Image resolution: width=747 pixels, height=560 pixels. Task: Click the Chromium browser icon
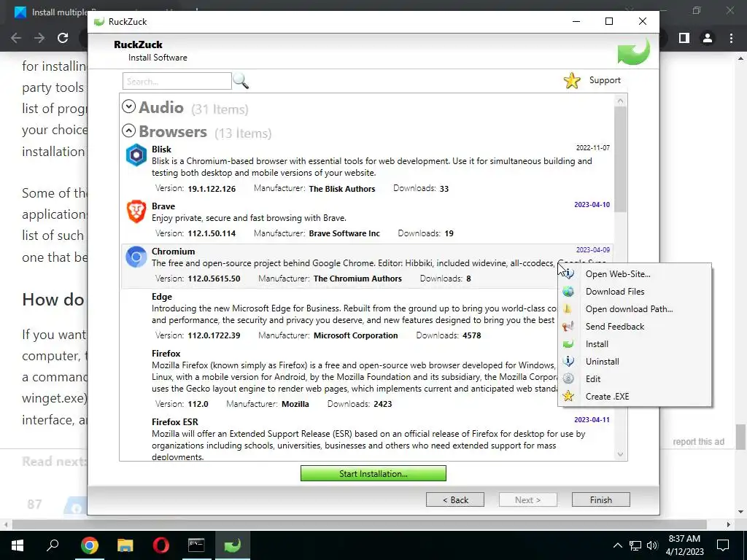136,257
